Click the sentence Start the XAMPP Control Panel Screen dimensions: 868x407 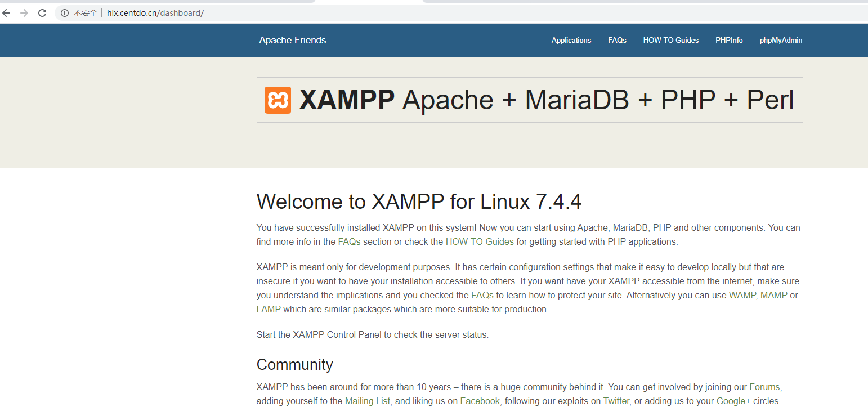tap(373, 334)
